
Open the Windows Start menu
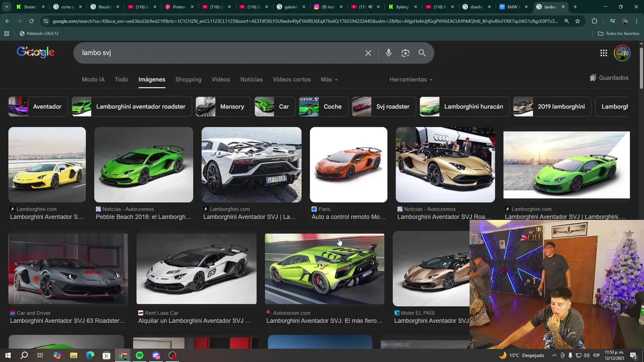(8, 355)
